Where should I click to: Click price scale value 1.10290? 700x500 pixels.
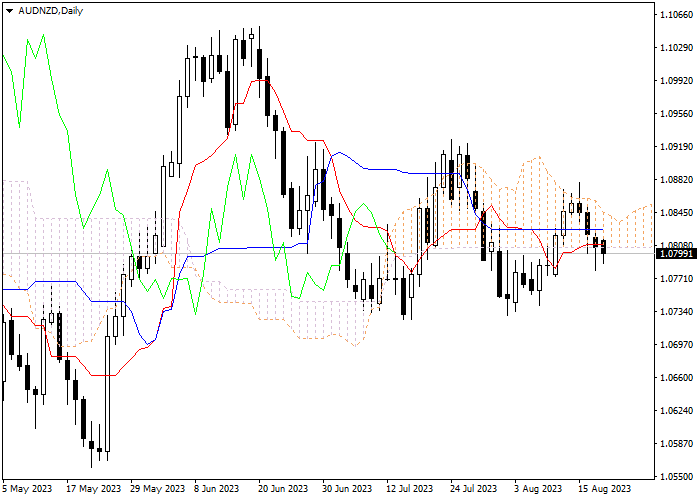[677, 48]
